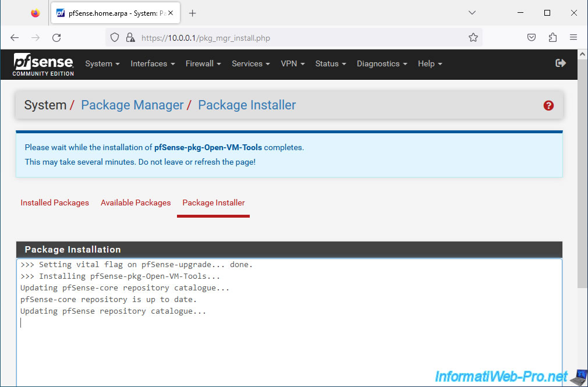Select the Package Installer tab
Viewport: 588px width, 387px height.
[214, 203]
